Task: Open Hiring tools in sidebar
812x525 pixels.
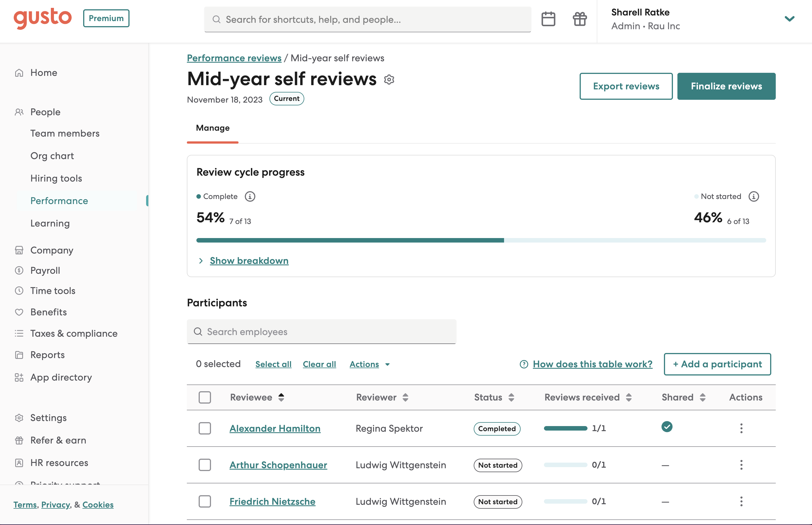Action: [56, 178]
